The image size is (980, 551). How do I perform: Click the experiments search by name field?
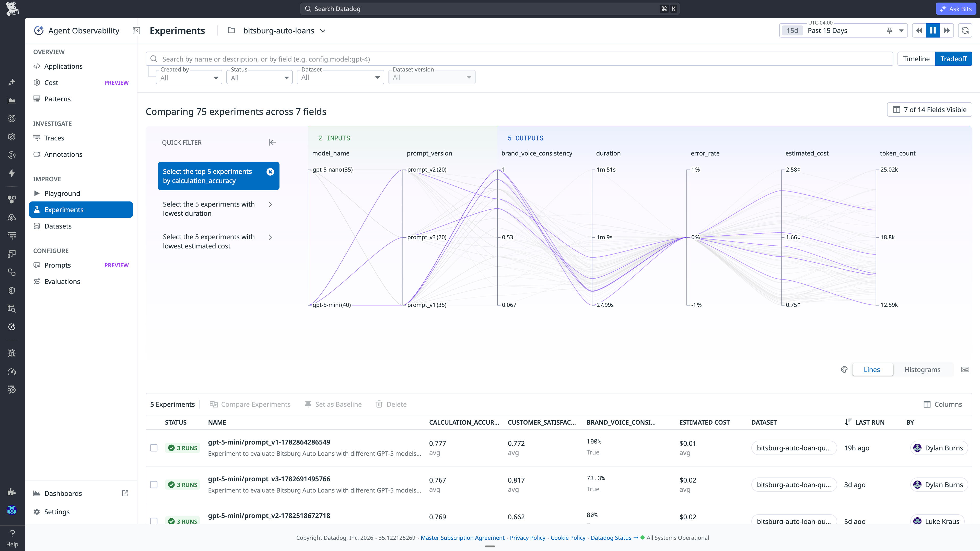tap(519, 59)
